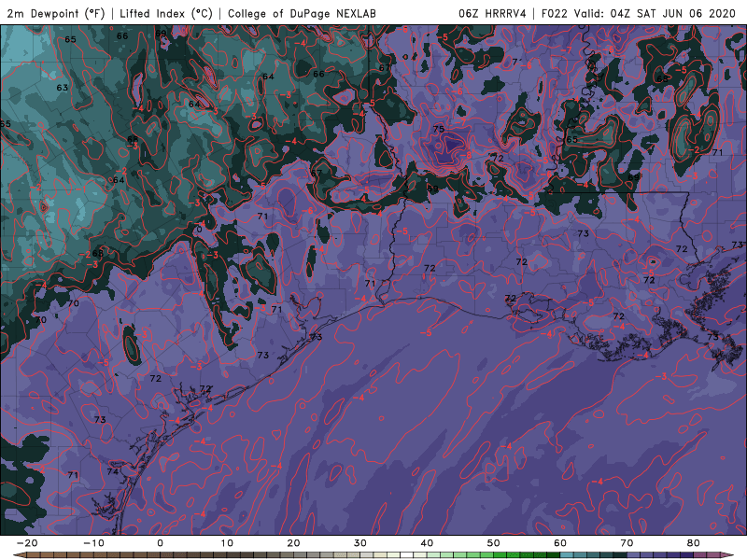This screenshot has height=560, width=747.
Task: Click the 10 label on the color scale
Action: (227, 543)
